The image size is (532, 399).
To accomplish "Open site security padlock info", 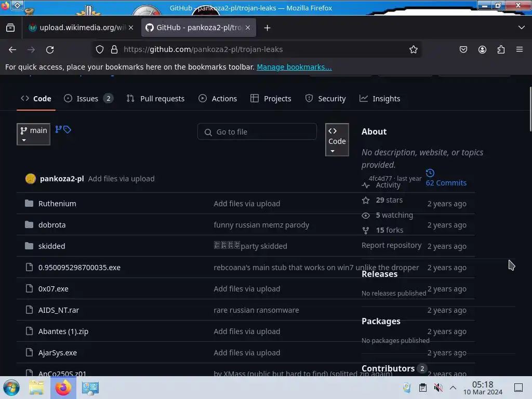I will pyautogui.click(x=114, y=49).
